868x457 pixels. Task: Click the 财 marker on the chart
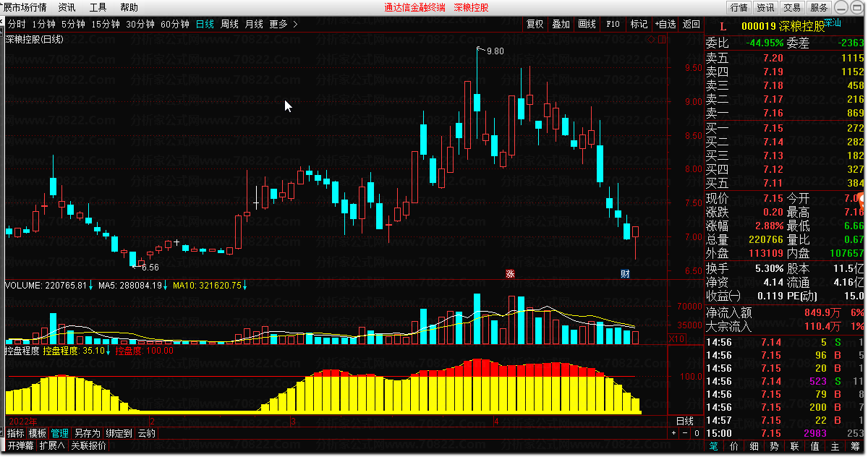(x=625, y=273)
